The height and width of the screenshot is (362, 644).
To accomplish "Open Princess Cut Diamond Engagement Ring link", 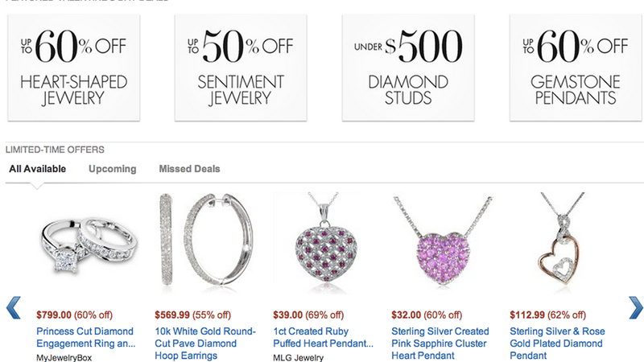I will [x=86, y=337].
